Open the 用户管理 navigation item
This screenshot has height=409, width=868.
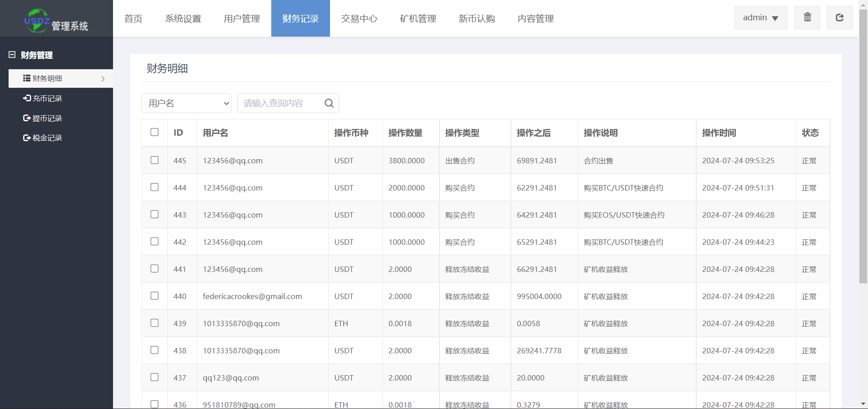click(x=241, y=19)
